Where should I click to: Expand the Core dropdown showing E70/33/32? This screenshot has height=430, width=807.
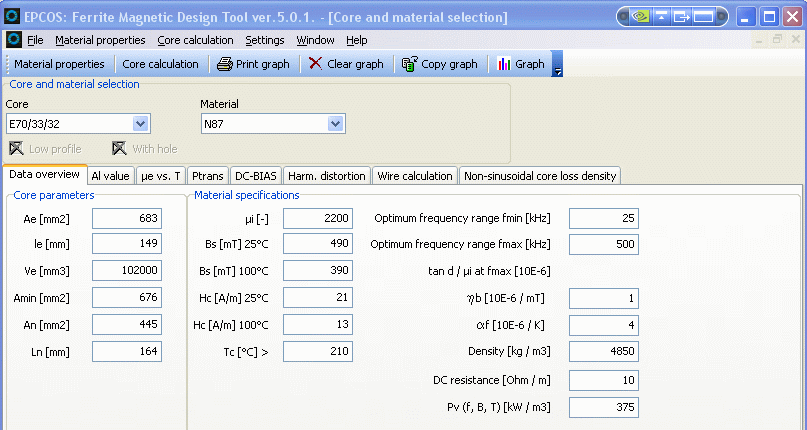point(141,124)
